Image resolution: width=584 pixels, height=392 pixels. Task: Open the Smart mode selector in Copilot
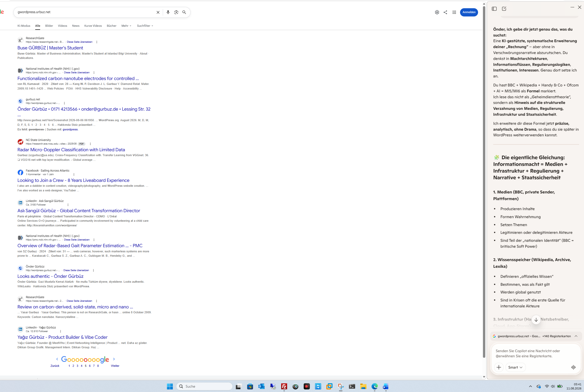[515, 367]
